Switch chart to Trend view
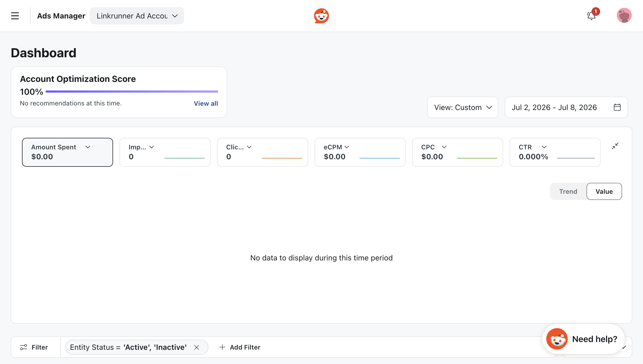This screenshot has height=364, width=643. pos(568,191)
